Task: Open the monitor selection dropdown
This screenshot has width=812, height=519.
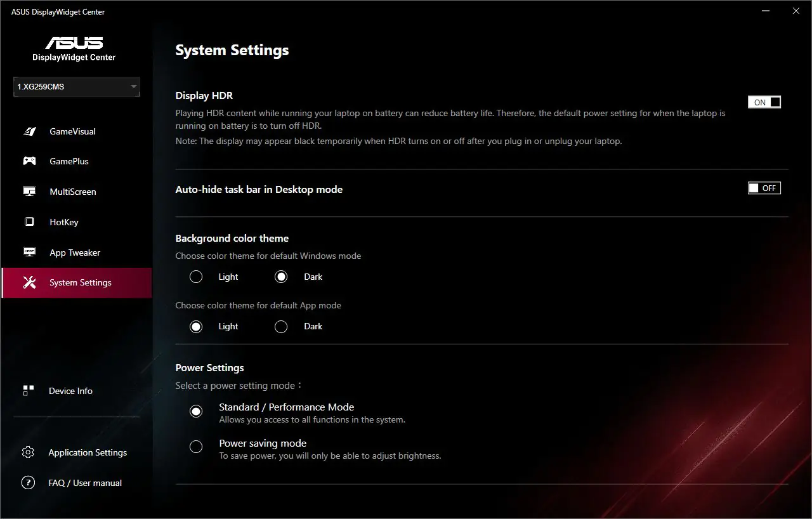Action: (133, 87)
